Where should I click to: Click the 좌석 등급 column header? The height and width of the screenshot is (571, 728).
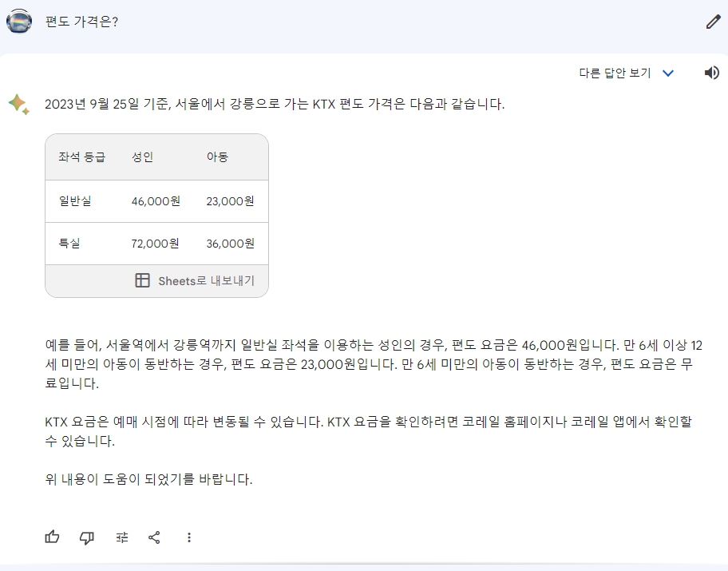click(x=81, y=157)
